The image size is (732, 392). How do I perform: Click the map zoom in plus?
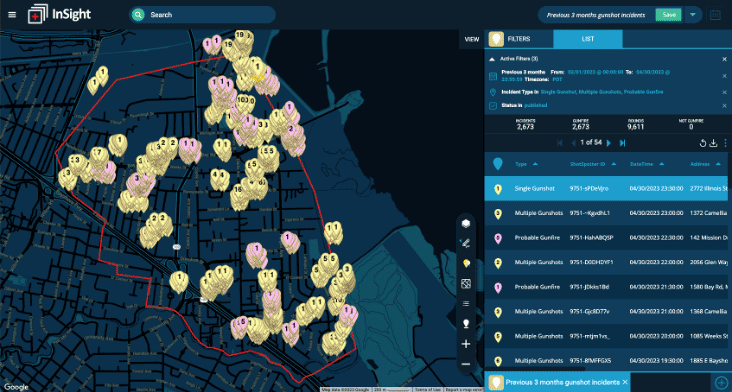click(x=465, y=344)
